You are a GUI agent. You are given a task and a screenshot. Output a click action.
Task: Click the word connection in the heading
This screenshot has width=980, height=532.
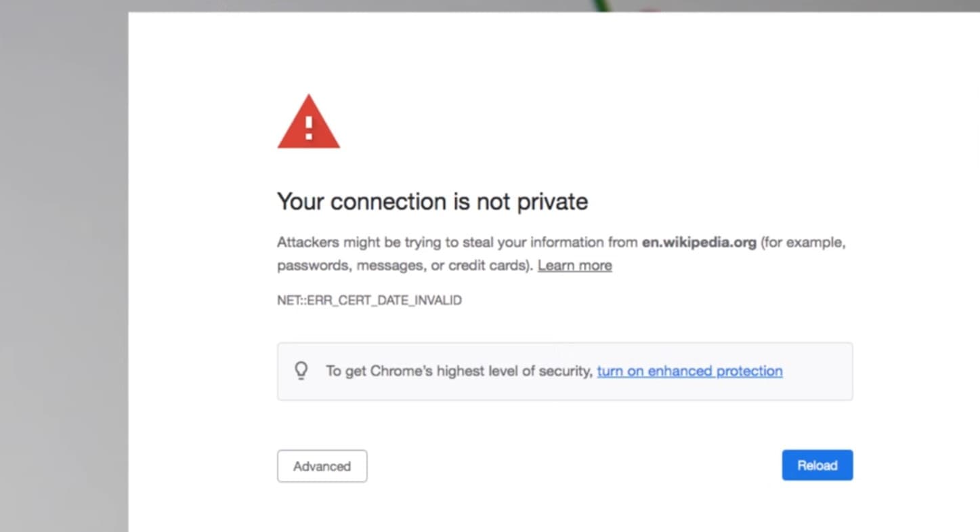point(388,201)
